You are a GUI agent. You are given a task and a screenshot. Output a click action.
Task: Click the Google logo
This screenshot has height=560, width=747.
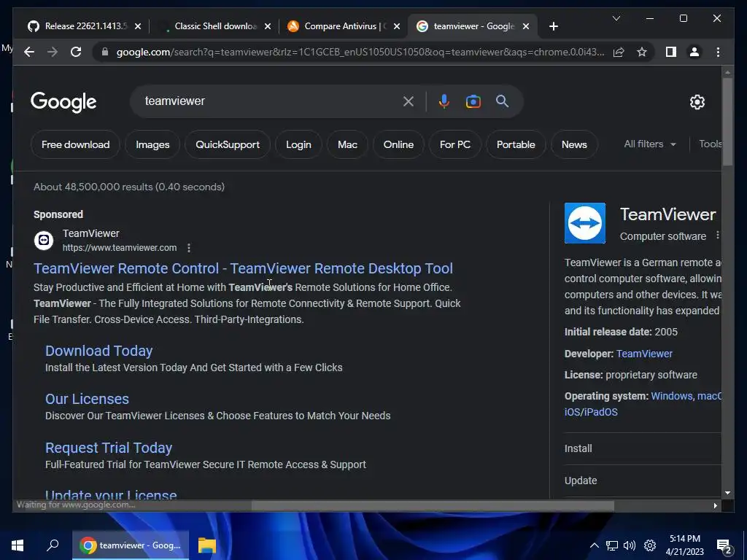pos(63,102)
